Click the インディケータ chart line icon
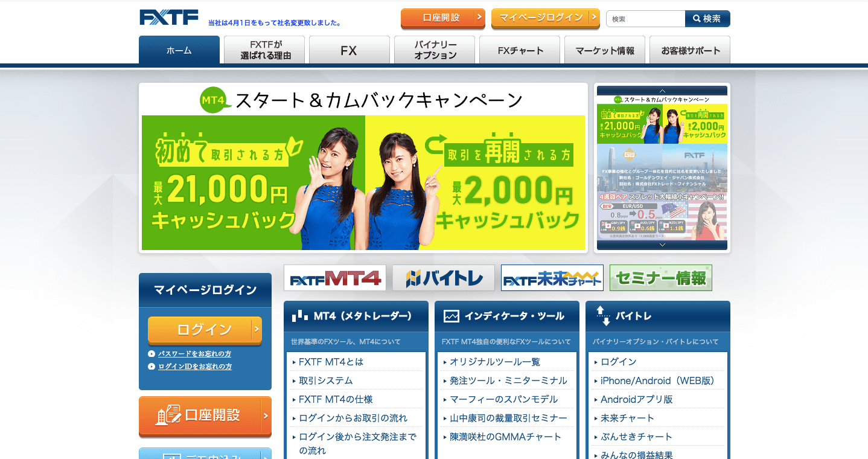This screenshot has width=868, height=459. (452, 316)
